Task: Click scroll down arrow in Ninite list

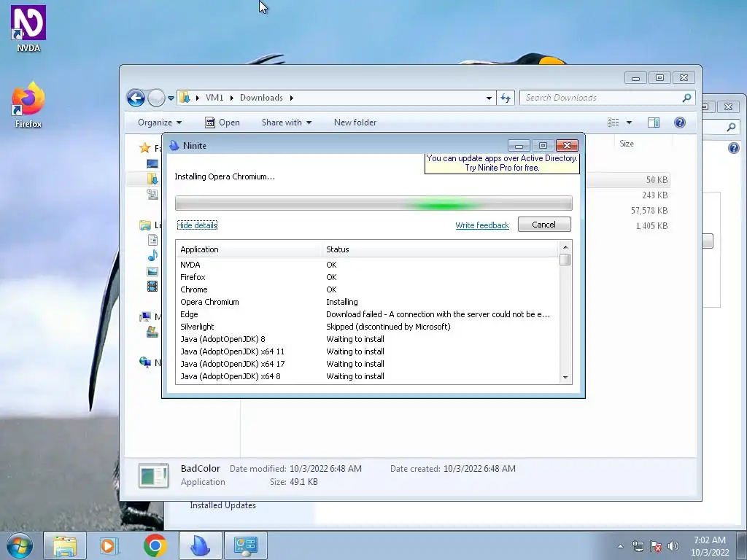Action: 565,377
